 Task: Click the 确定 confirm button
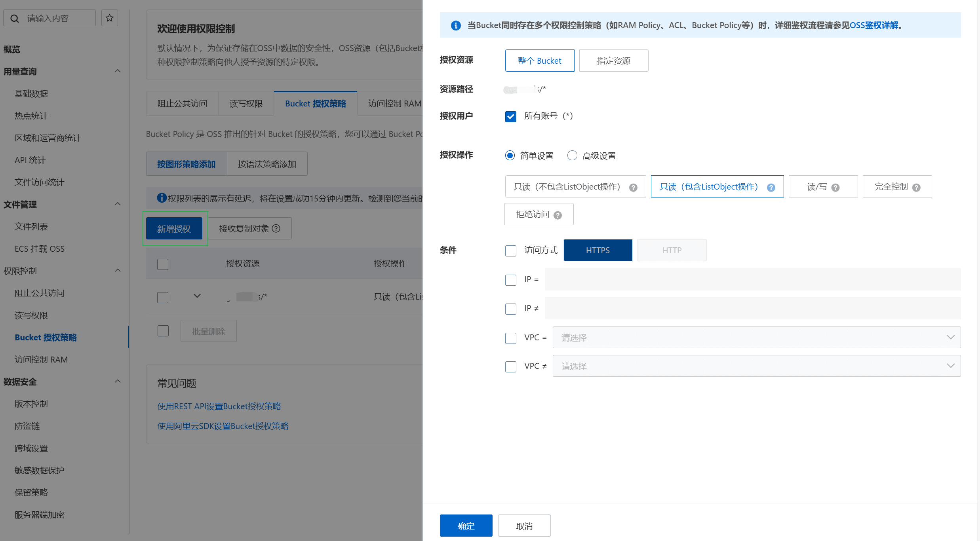[x=466, y=526]
